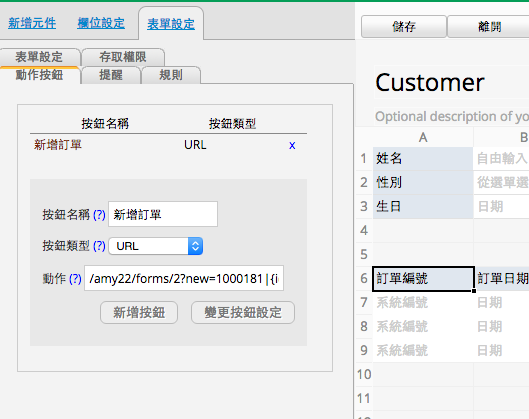Click the 新增按鈕 button
The height and width of the screenshot is (419, 529).
pos(139,312)
